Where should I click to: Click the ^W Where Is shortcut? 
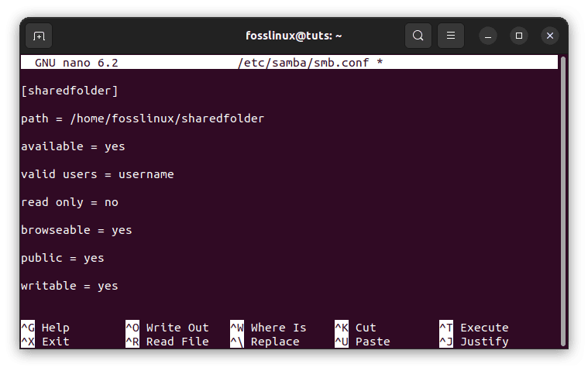pos(268,328)
